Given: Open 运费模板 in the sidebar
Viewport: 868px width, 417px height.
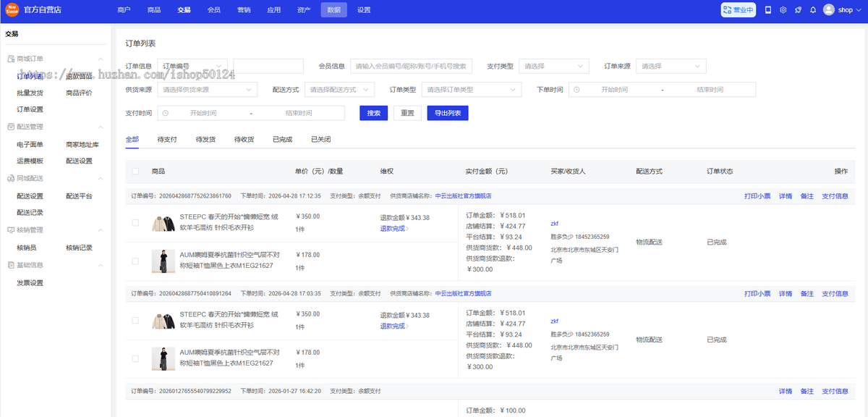Looking at the screenshot, I should click(x=30, y=161).
